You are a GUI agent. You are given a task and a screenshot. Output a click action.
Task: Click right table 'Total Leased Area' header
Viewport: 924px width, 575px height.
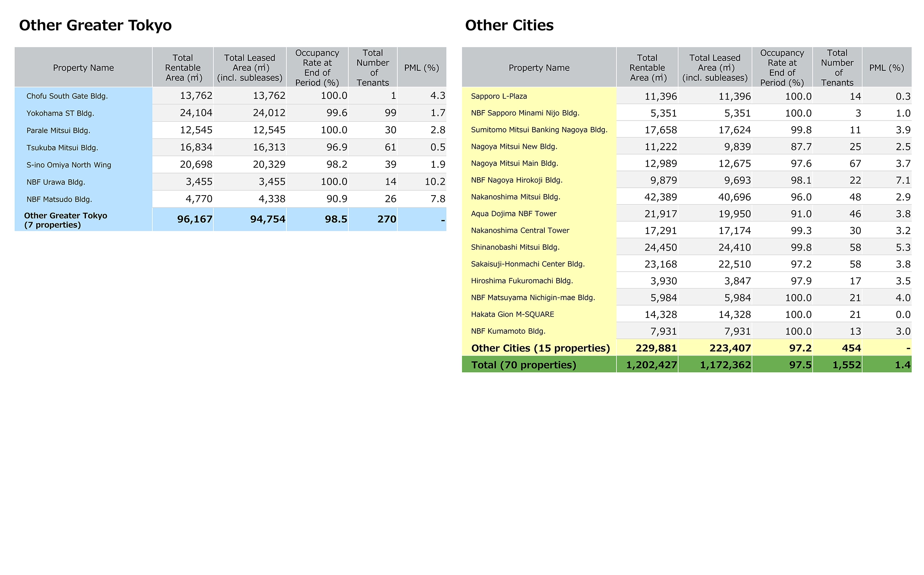(x=715, y=68)
